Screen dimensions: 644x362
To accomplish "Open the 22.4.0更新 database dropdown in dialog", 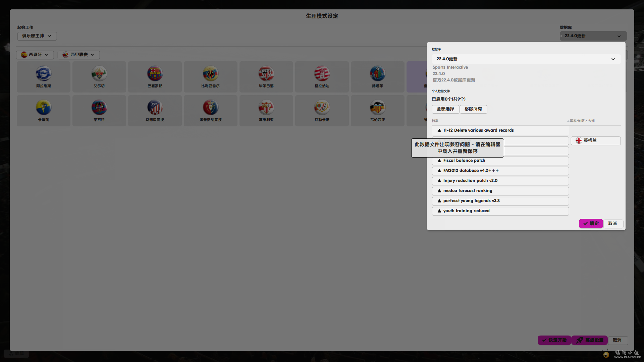I will [x=526, y=59].
